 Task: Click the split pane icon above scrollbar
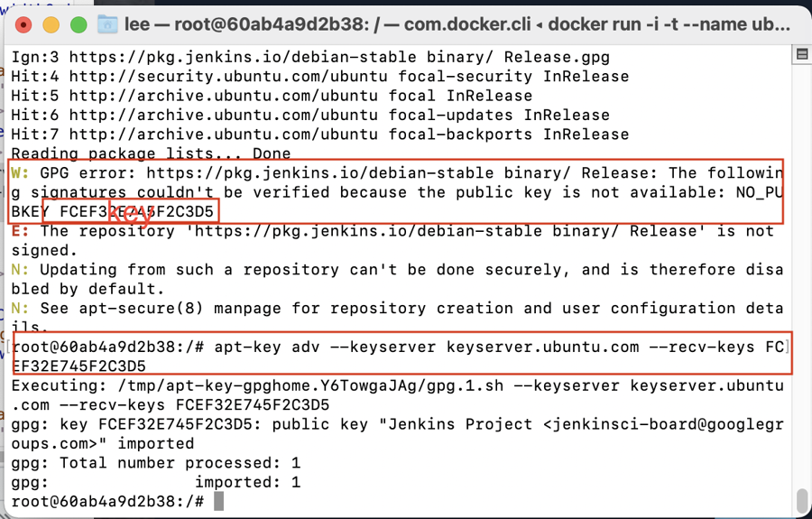pos(801,56)
